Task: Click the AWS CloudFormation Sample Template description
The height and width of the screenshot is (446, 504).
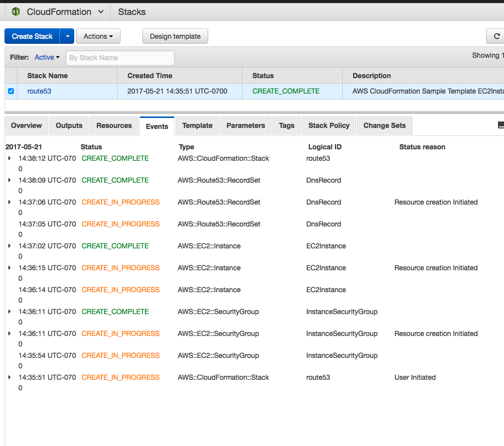Action: [428, 91]
